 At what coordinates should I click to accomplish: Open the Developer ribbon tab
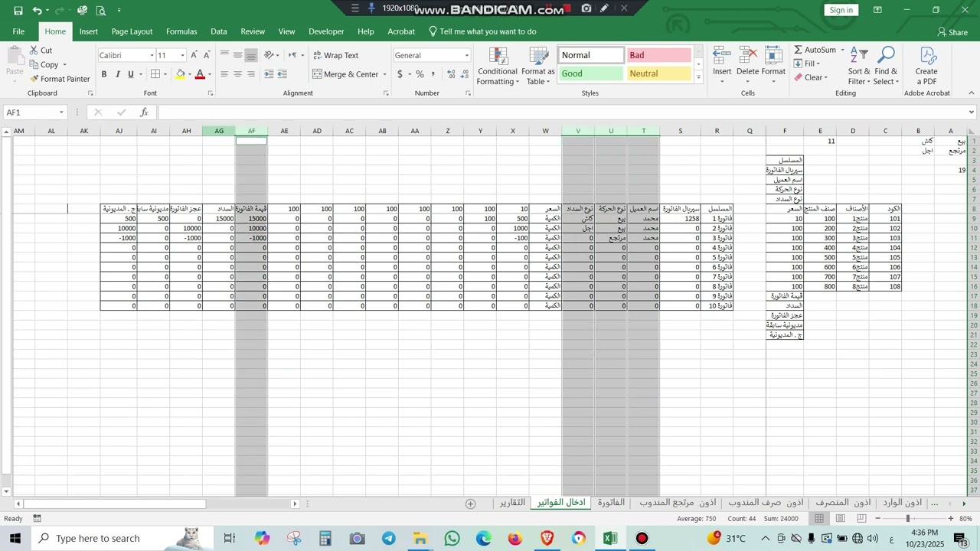click(x=326, y=31)
